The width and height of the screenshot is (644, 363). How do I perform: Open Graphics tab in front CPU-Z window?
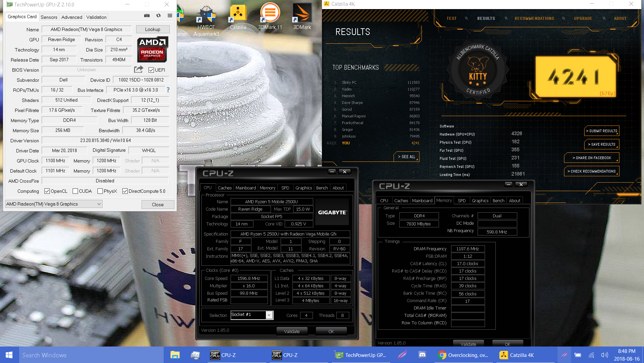click(x=304, y=188)
